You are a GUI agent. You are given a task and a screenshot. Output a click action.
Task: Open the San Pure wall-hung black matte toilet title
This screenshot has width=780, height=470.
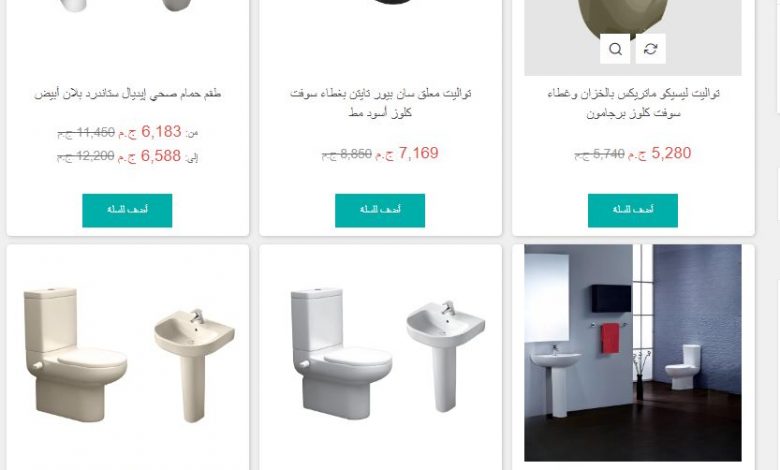point(380,103)
